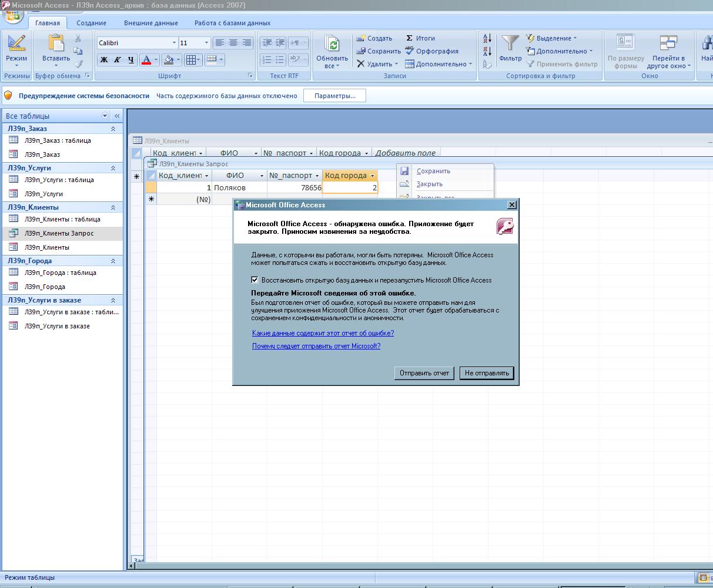
Task: Click sort descending icon
Action: pos(487,52)
